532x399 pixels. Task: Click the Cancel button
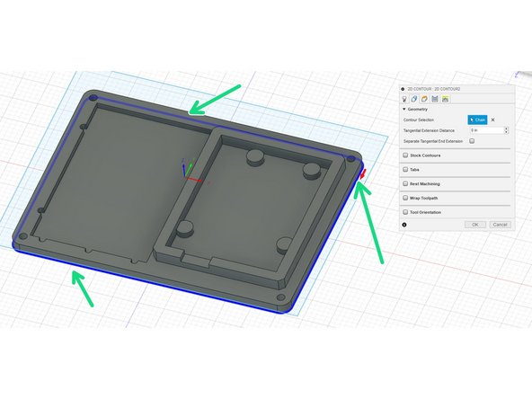501,225
